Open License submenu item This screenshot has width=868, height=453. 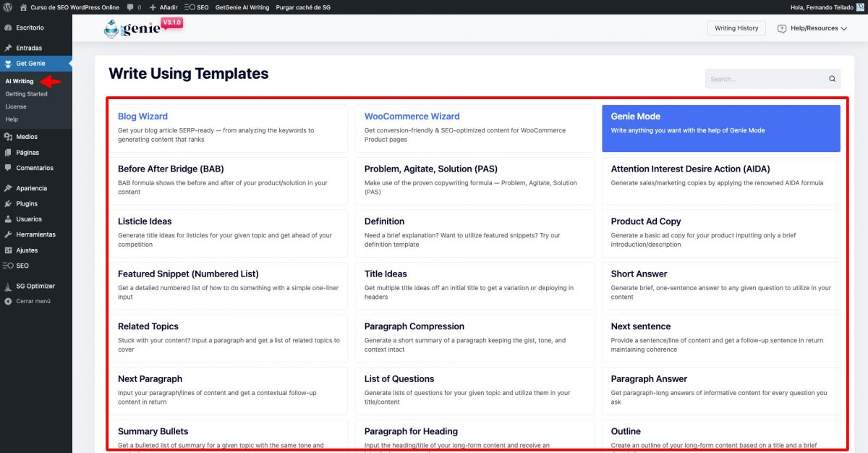pos(16,106)
